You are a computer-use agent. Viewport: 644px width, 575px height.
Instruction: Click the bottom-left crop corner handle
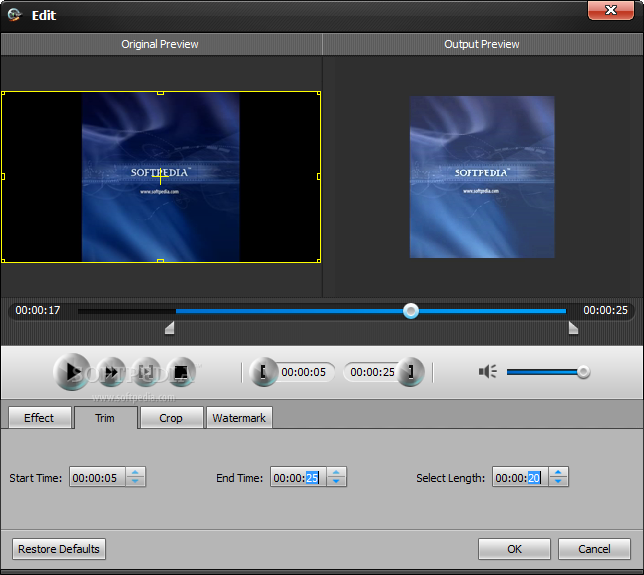point(3,260)
